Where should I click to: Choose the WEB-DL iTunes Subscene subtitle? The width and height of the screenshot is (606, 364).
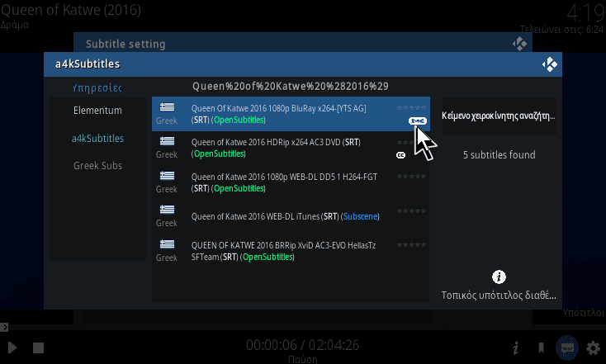coord(291,216)
